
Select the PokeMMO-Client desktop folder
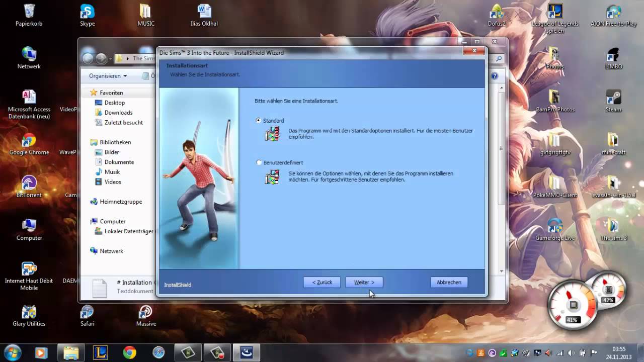[x=555, y=187]
